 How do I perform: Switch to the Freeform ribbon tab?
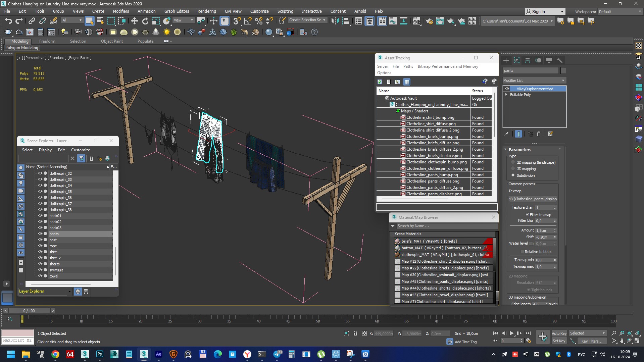pos(47,41)
